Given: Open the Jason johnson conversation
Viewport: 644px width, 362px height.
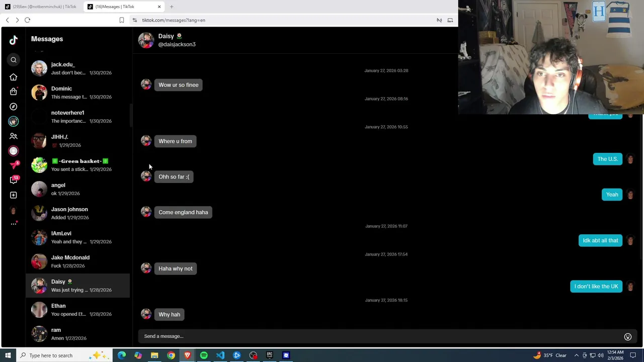Looking at the screenshot, I should coord(78,213).
